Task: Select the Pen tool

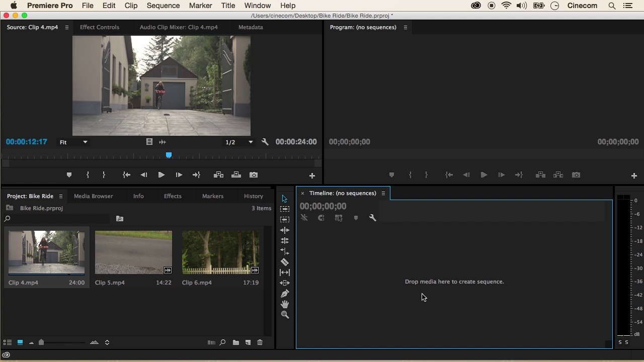Action: coord(285,293)
